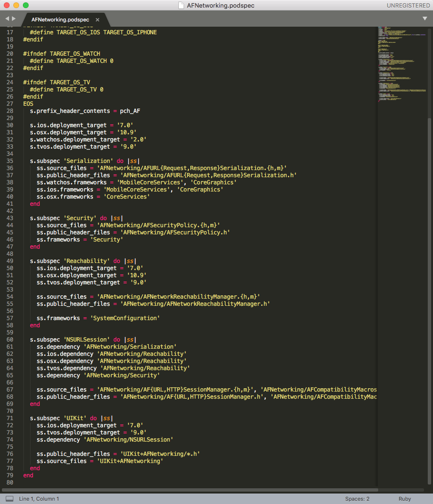Screen dimensions: 433x504
Task: Click the horizontal scrollbar at bottom
Action: point(190,490)
